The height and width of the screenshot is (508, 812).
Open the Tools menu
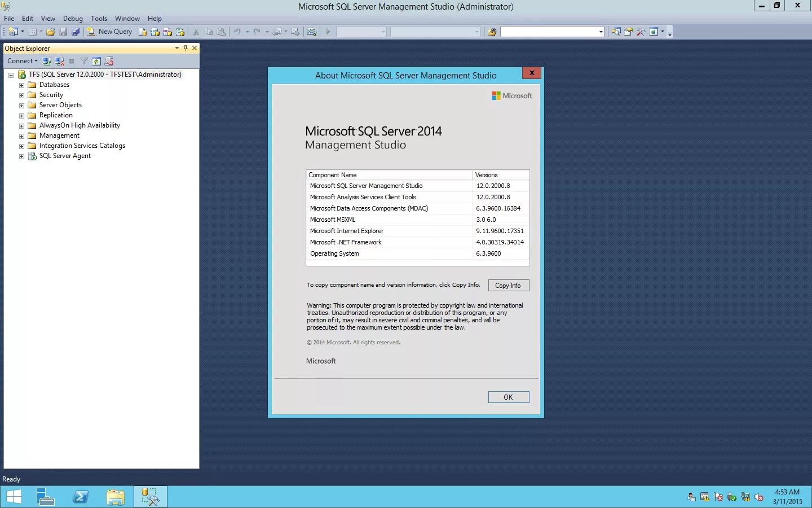[x=99, y=18]
